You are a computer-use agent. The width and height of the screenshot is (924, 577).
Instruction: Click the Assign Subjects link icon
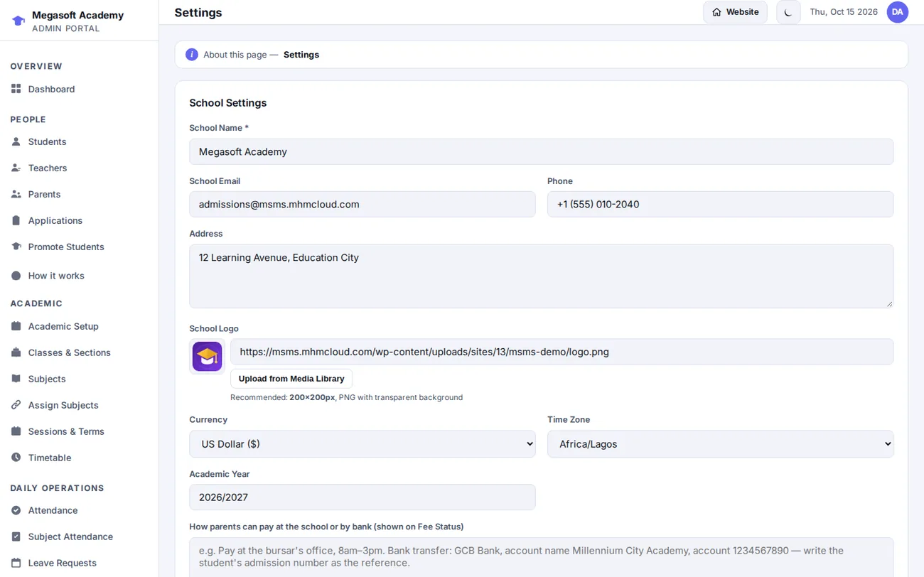16,405
